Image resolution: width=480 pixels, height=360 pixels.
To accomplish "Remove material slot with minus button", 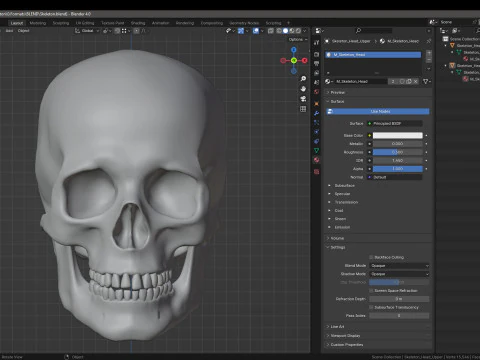I will point(429,60).
